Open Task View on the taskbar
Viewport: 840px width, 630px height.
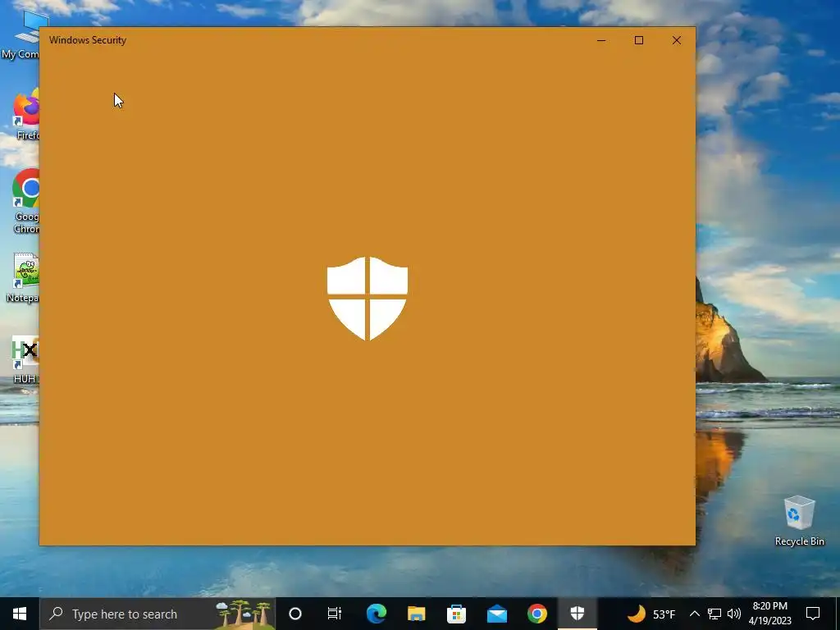pyautogui.click(x=335, y=614)
